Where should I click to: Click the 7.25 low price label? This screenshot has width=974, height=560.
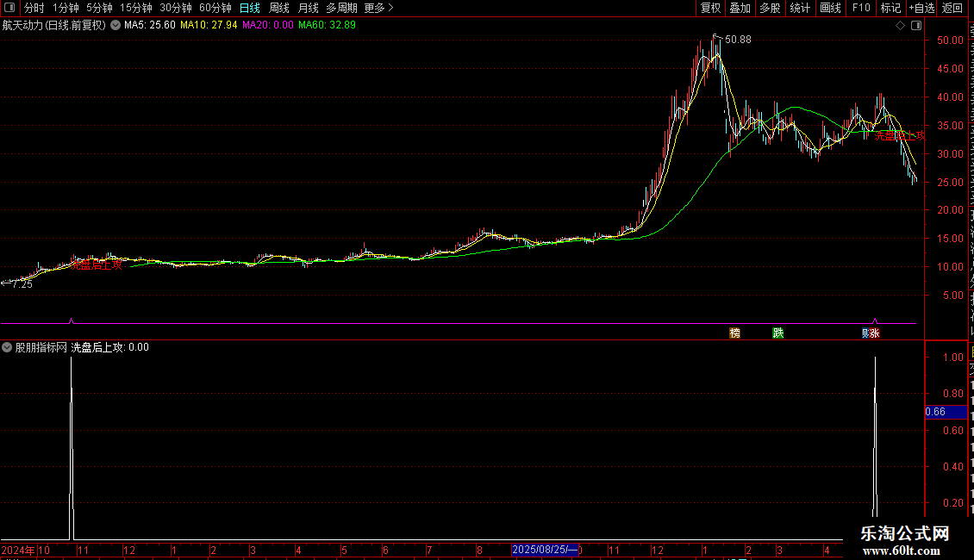22,284
